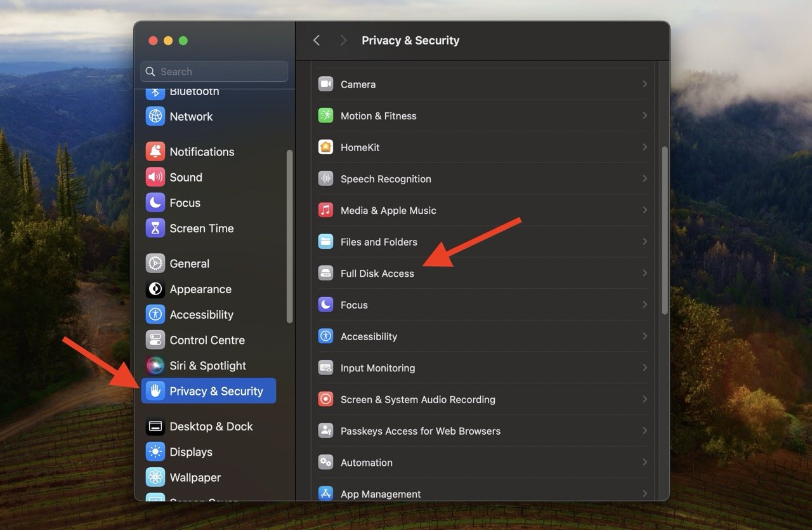Click the Media & Apple Music icon
The width and height of the screenshot is (812, 530).
(x=325, y=210)
